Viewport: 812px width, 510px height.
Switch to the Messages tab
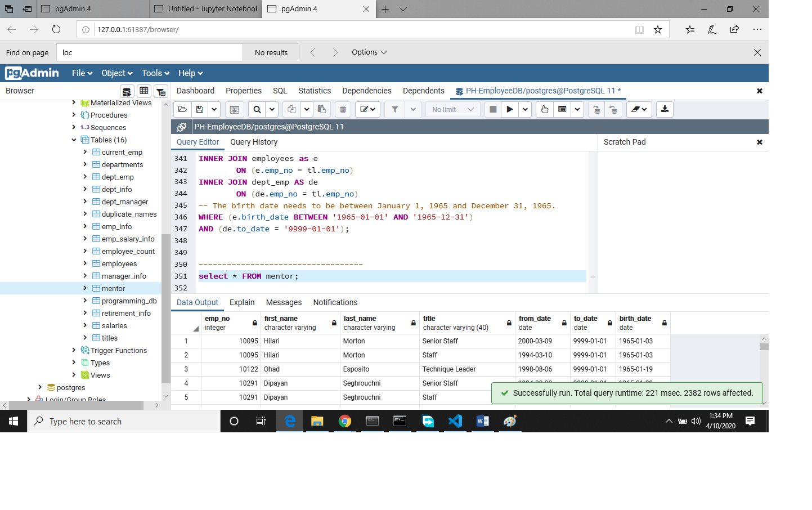[284, 302]
